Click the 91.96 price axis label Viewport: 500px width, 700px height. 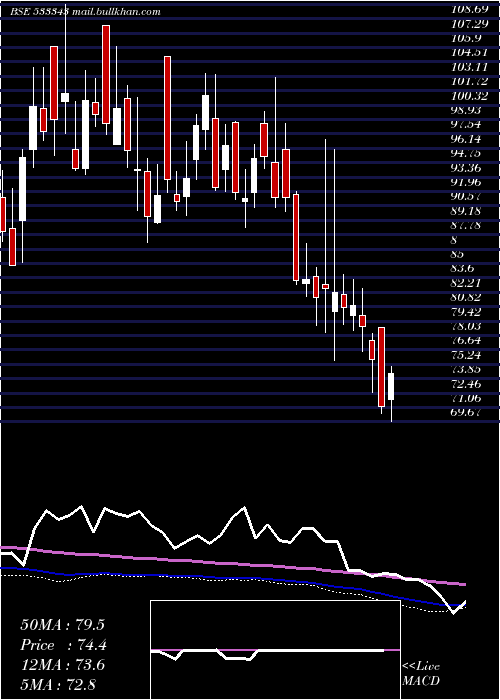tap(466, 182)
